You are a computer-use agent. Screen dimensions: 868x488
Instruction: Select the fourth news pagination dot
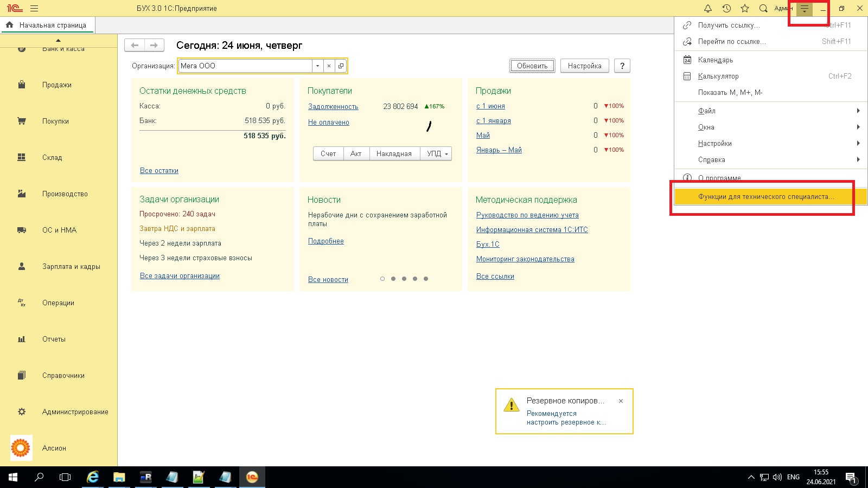point(415,279)
